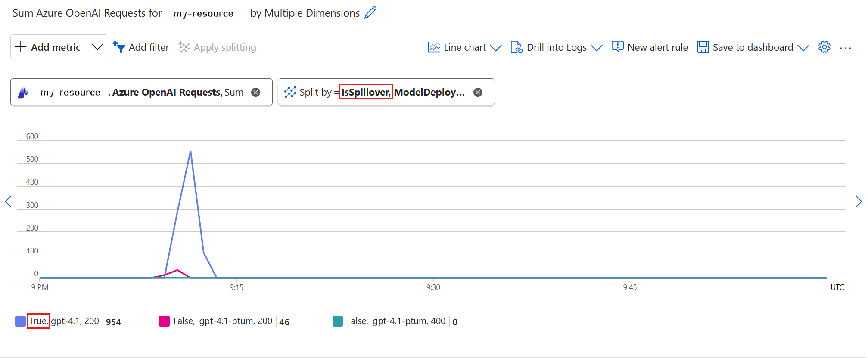Click the Save to dashboard floppy icon
868x358 pixels.
(x=703, y=47)
